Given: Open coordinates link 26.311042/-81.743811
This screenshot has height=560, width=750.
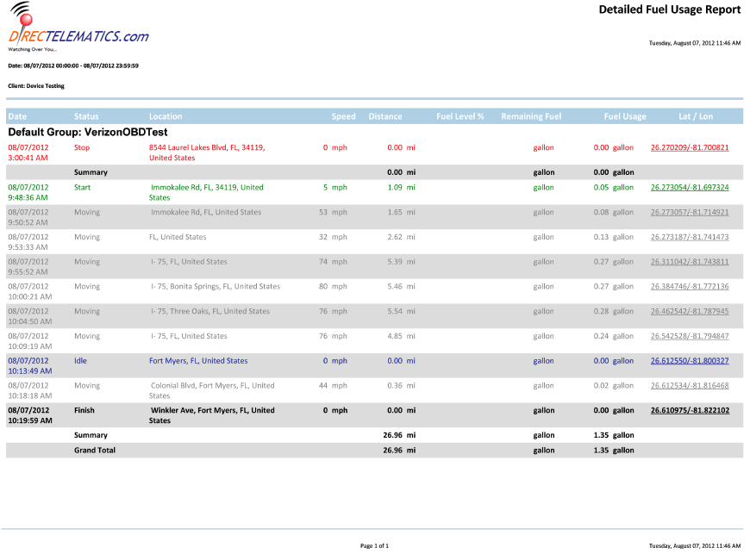Looking at the screenshot, I should 689,262.
